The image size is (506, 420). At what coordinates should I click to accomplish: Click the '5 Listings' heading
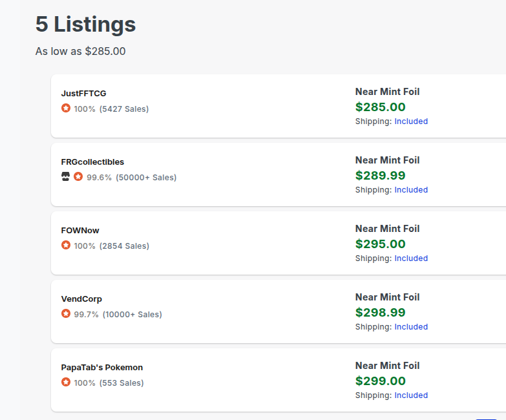85,24
